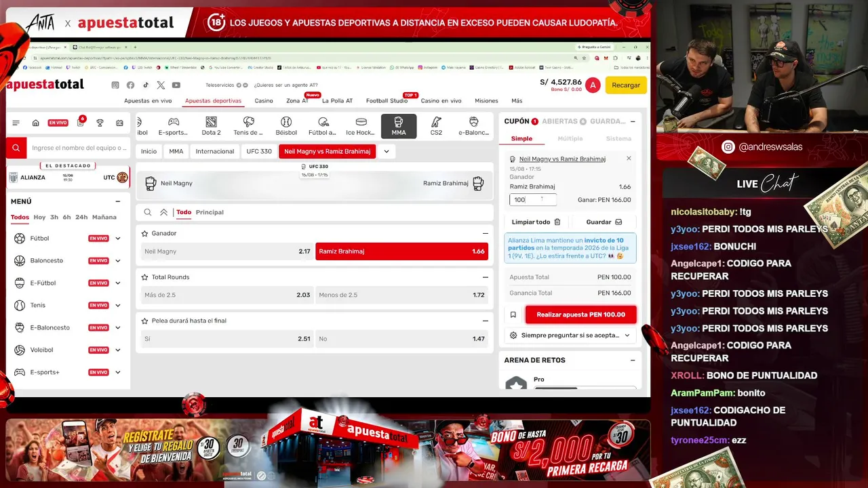The image size is (868, 488).
Task: Select the e-Baloncesto category icon
Action: click(473, 126)
